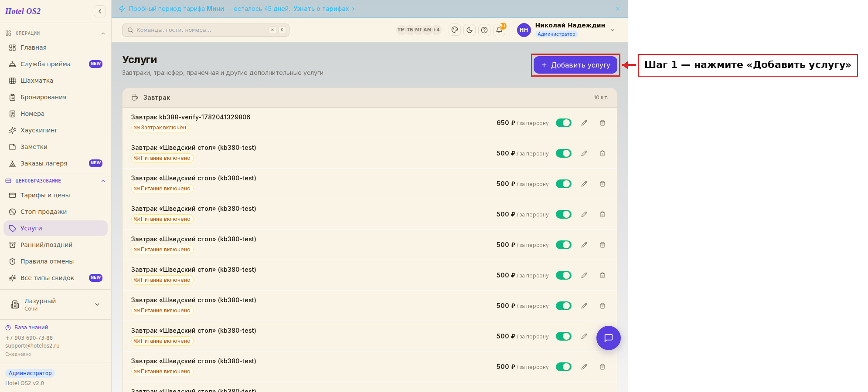Click the Hotel OS2 logo

point(23,11)
